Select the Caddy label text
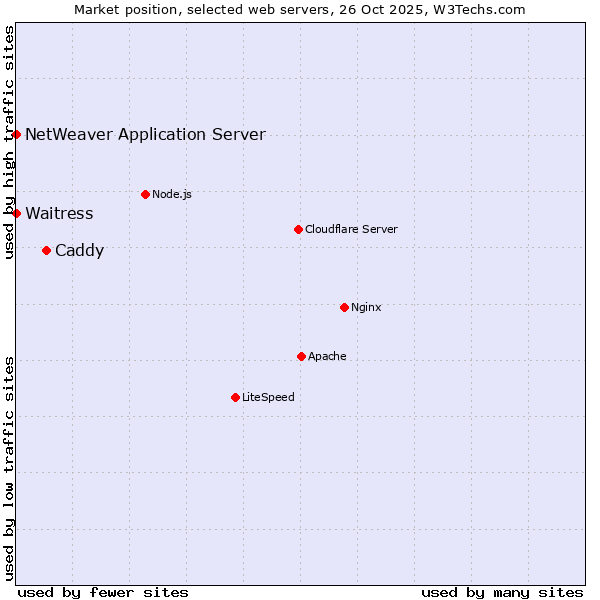The image size is (600, 600). coord(79,250)
